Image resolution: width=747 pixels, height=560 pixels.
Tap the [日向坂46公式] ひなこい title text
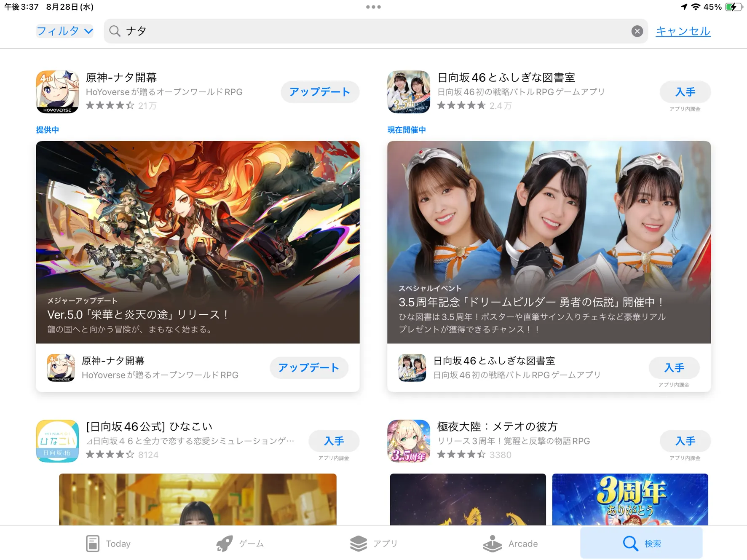[x=149, y=426]
